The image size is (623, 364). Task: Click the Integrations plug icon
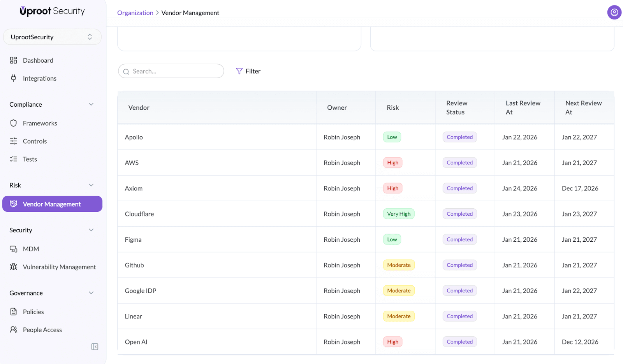pos(14,78)
